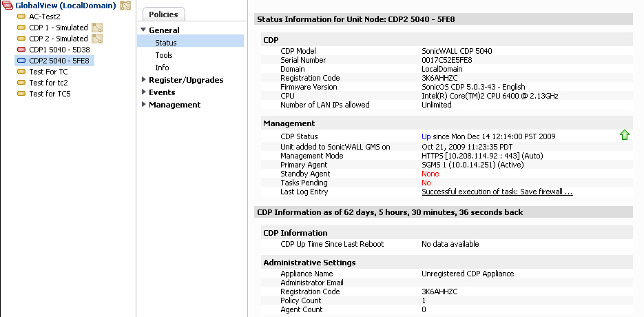Click the GlobalView red stacked-units icon

8,6
